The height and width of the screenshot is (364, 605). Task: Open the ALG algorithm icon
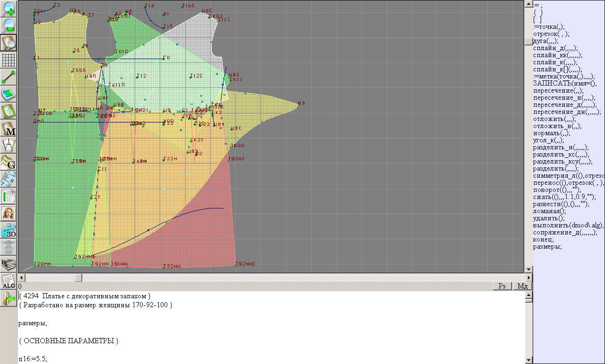(x=9, y=281)
